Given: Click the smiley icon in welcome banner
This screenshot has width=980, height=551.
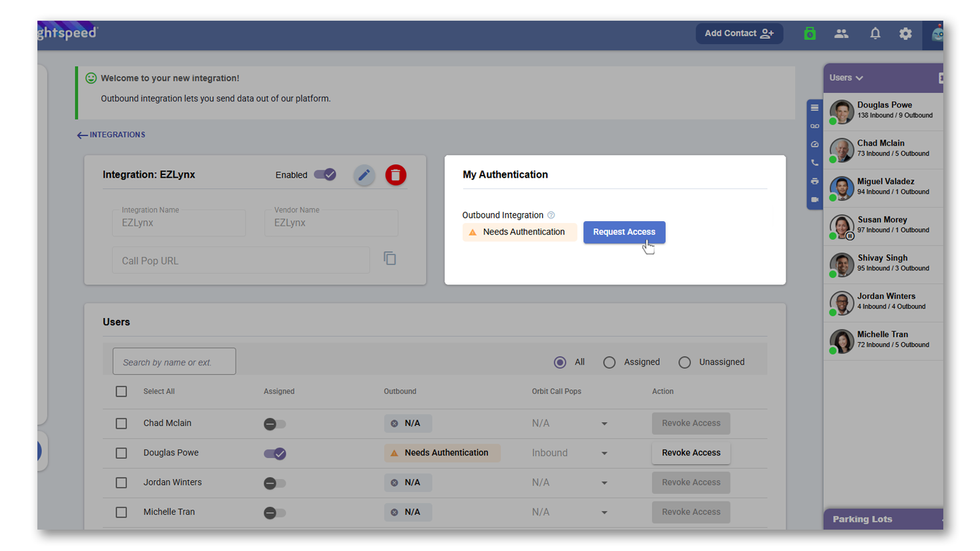Looking at the screenshot, I should 91,78.
